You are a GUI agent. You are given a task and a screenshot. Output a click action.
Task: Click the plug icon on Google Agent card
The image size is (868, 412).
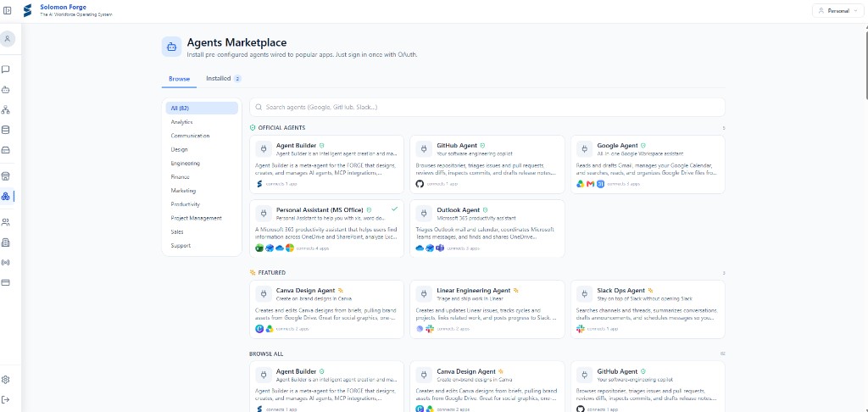click(584, 149)
